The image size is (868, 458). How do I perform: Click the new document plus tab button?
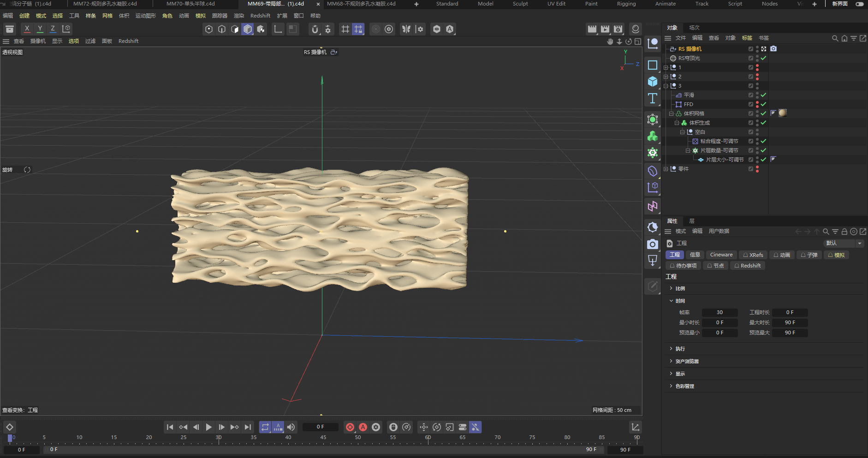point(416,4)
